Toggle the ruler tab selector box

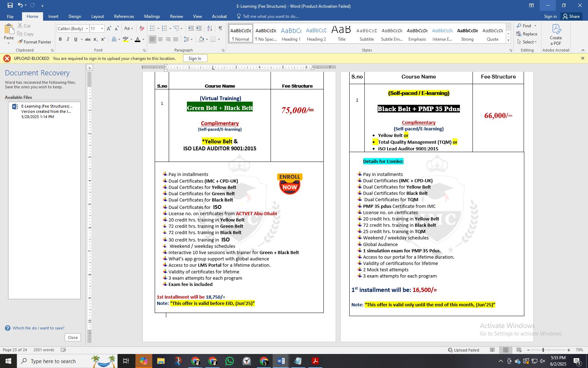(90, 67)
